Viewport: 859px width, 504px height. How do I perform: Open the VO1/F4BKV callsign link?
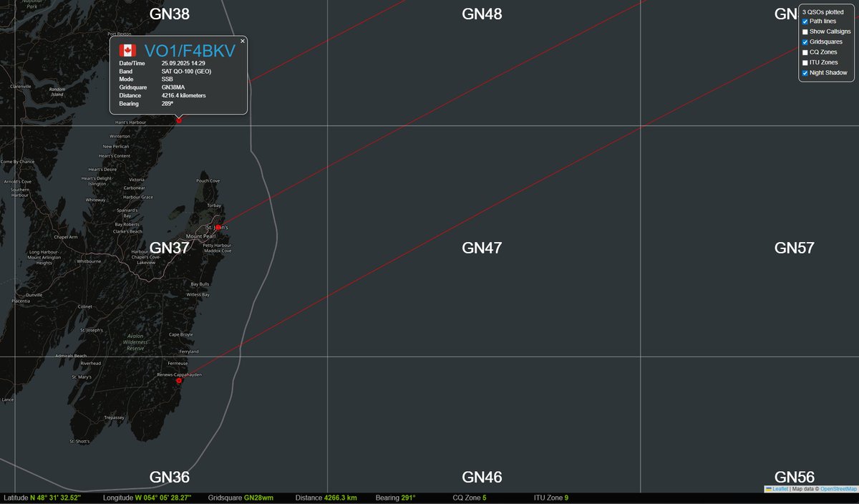[x=190, y=50]
